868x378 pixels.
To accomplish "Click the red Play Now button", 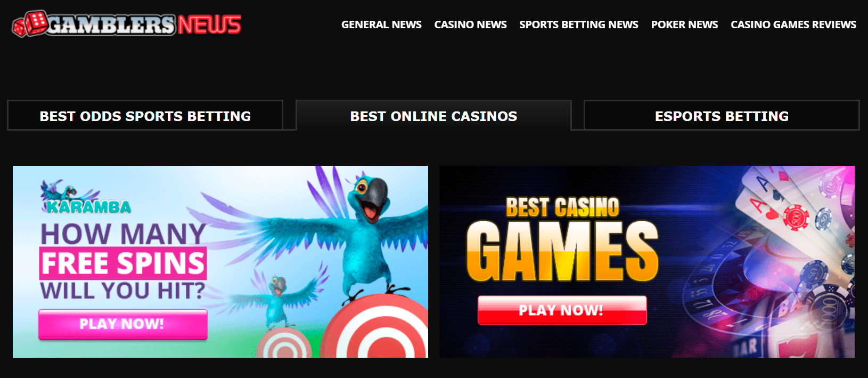I will [562, 310].
